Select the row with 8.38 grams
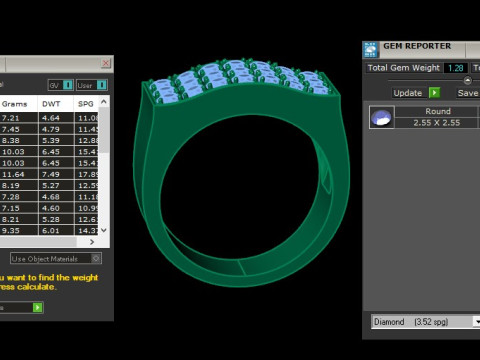The image size is (480, 360). pos(49,140)
